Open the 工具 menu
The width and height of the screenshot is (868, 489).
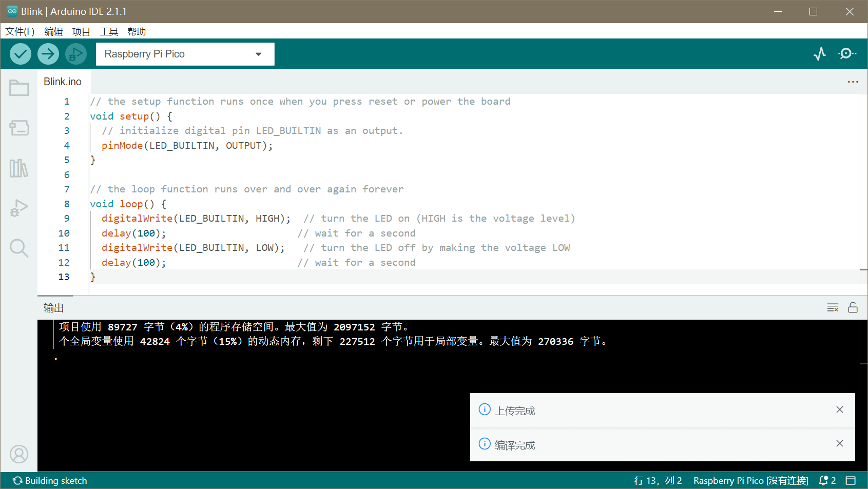[x=109, y=31]
